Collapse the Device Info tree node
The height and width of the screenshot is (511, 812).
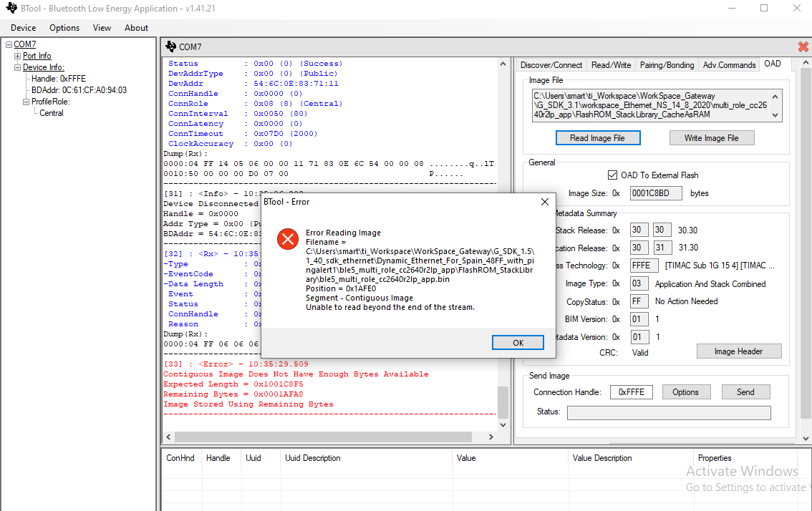click(x=18, y=67)
